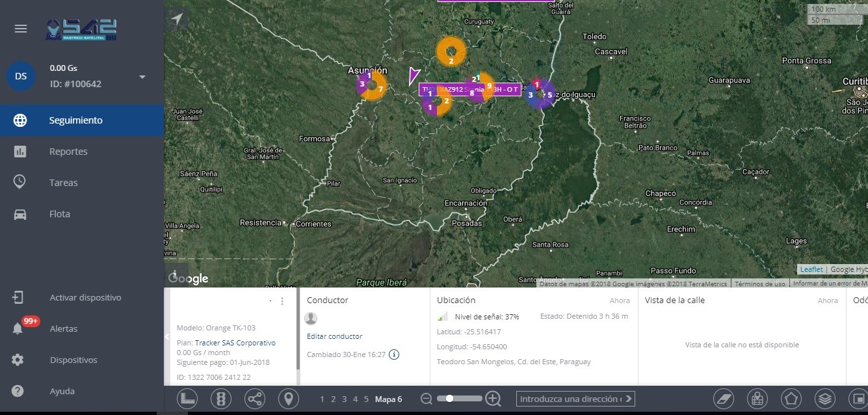The image size is (868, 415).
Task: Click the zoom in magnifier icon
Action: [x=493, y=399]
